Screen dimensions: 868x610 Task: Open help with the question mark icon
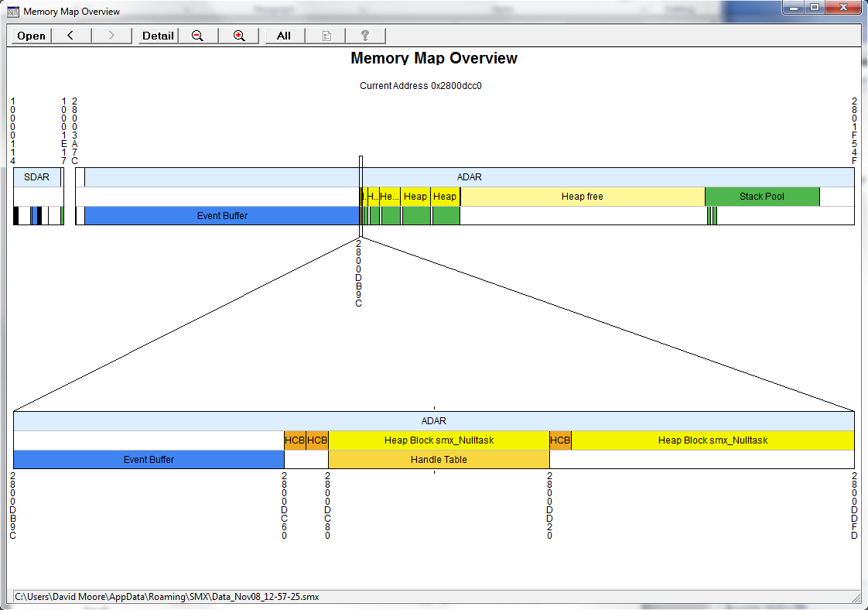(x=365, y=36)
